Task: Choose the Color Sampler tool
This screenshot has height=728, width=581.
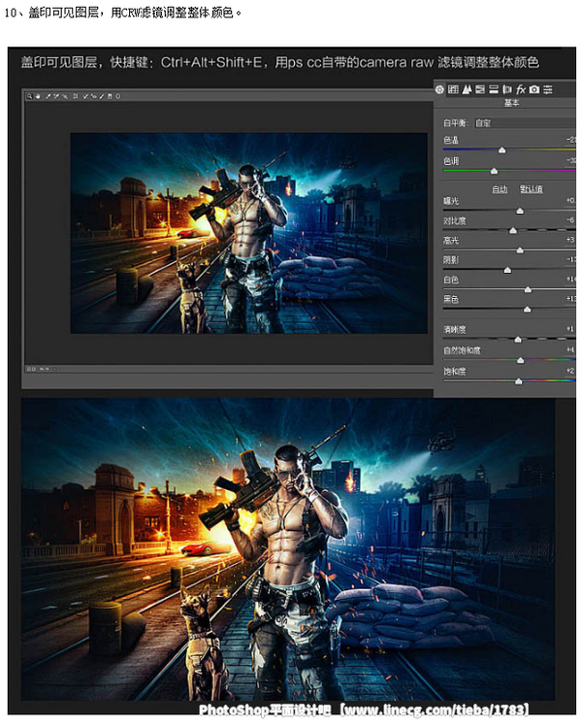Action: click(56, 96)
